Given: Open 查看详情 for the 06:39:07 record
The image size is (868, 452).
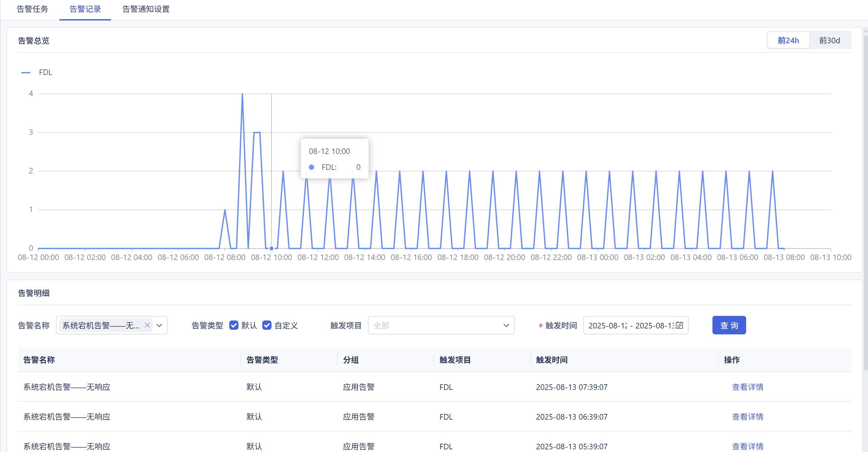Looking at the screenshot, I should coord(747,417).
